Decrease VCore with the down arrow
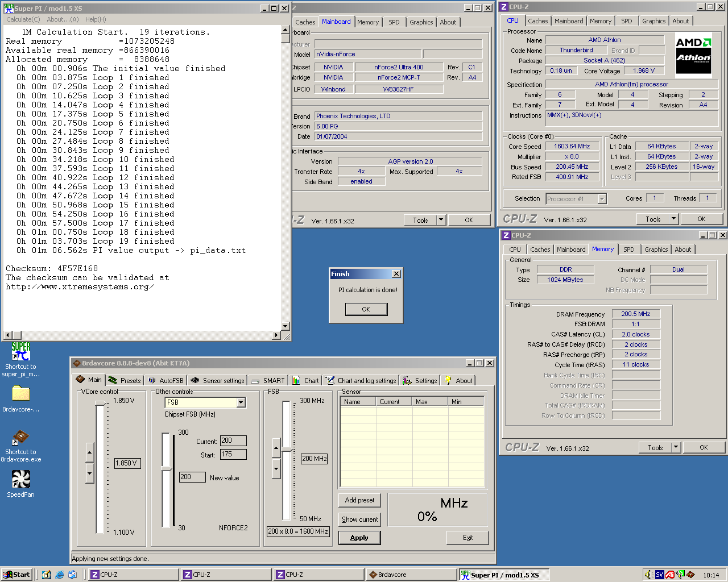728x582 pixels. pyautogui.click(x=89, y=473)
